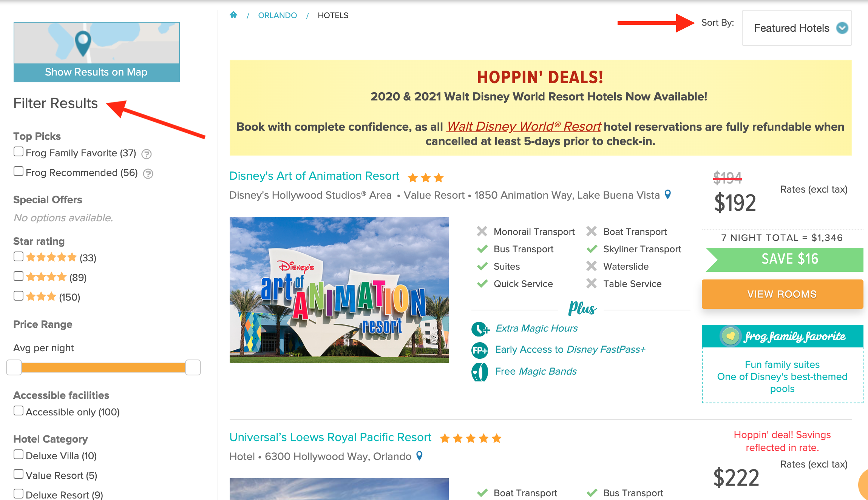The width and height of the screenshot is (868, 500).
Task: Click the home icon in breadcrumb
Action: click(233, 15)
